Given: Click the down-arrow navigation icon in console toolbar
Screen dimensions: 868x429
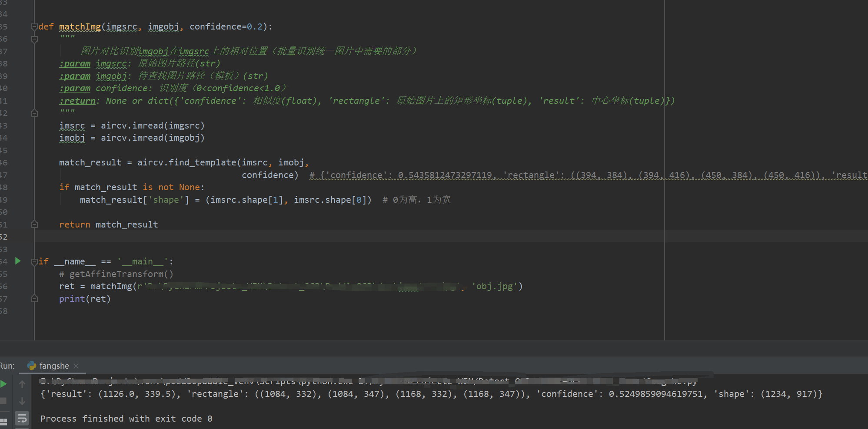Looking at the screenshot, I should [x=22, y=401].
